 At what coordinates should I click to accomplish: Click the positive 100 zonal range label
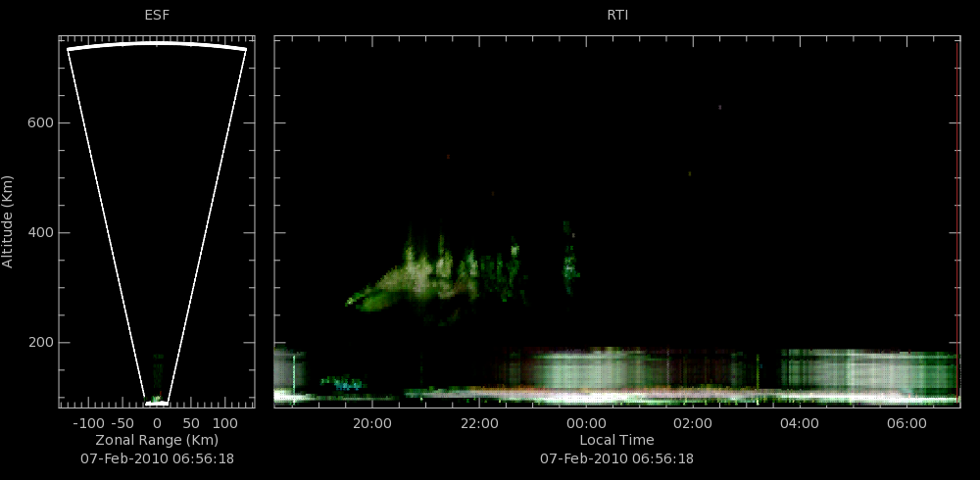tap(225, 424)
